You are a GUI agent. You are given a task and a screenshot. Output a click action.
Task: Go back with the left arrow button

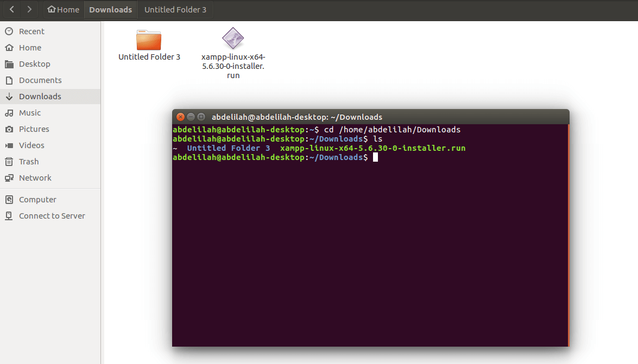click(12, 9)
